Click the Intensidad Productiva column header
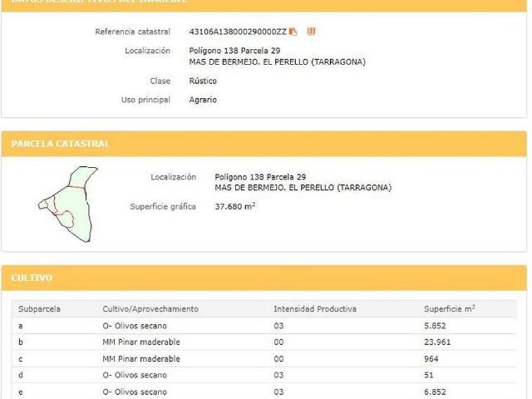Screen dimensions: 532x399 (315, 309)
